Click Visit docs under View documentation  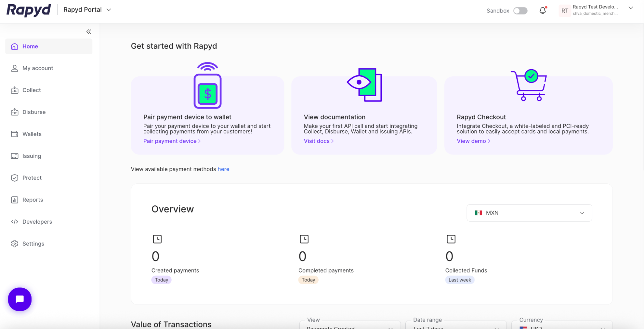(317, 141)
